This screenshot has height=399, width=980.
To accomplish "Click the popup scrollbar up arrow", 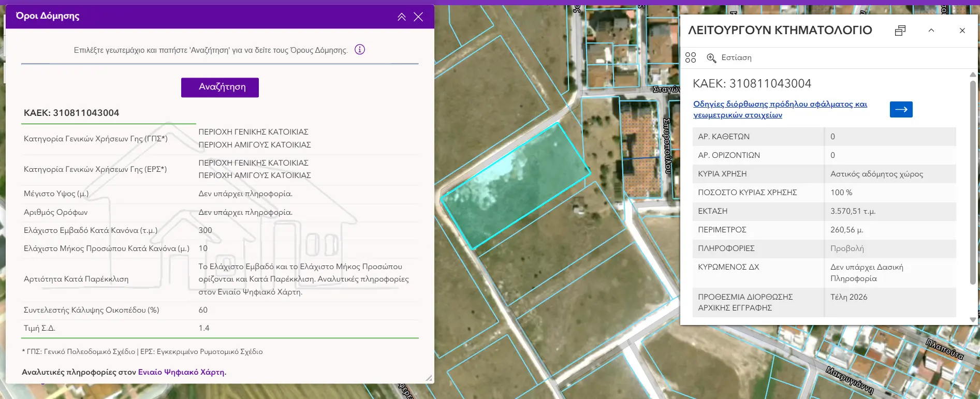I will click(973, 75).
